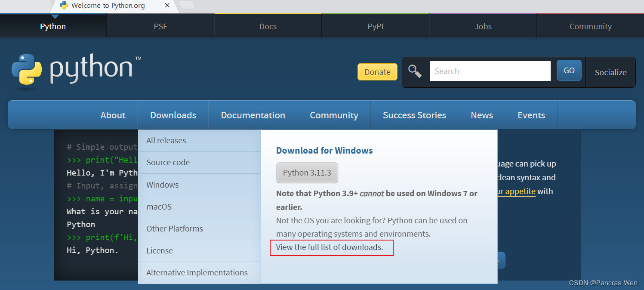Open a new browser tab
This screenshot has height=290, width=644.
coord(187,5)
